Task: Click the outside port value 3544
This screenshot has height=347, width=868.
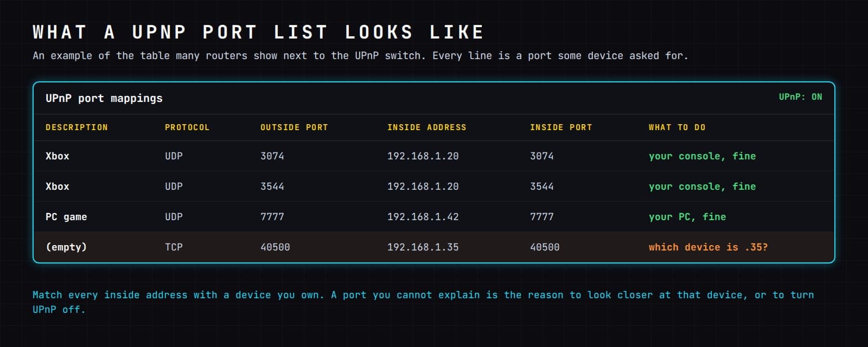Action: click(272, 187)
